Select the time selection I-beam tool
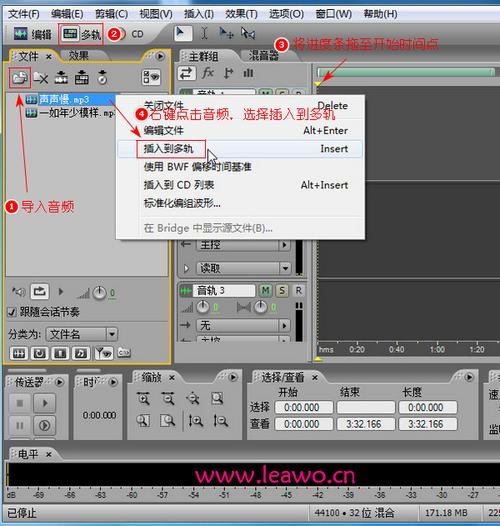The width and height of the screenshot is (500, 526). (204, 34)
